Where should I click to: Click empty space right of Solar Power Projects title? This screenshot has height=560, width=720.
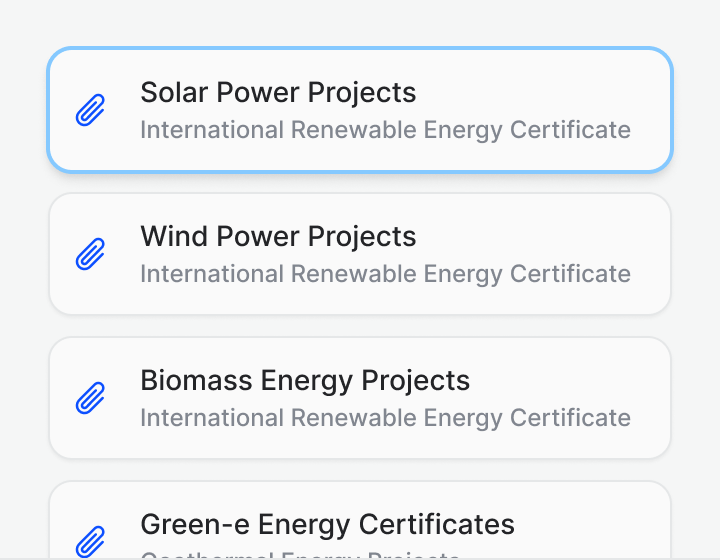540,93
